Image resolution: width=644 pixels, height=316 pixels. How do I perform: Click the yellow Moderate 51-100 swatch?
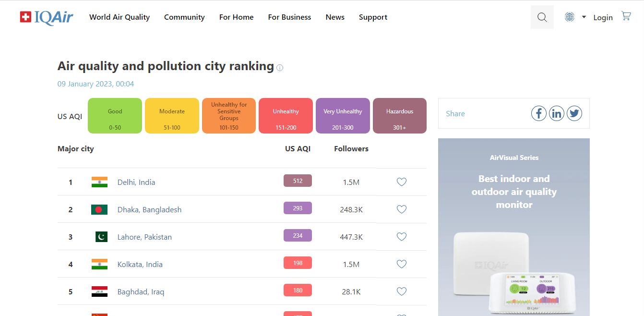(172, 116)
